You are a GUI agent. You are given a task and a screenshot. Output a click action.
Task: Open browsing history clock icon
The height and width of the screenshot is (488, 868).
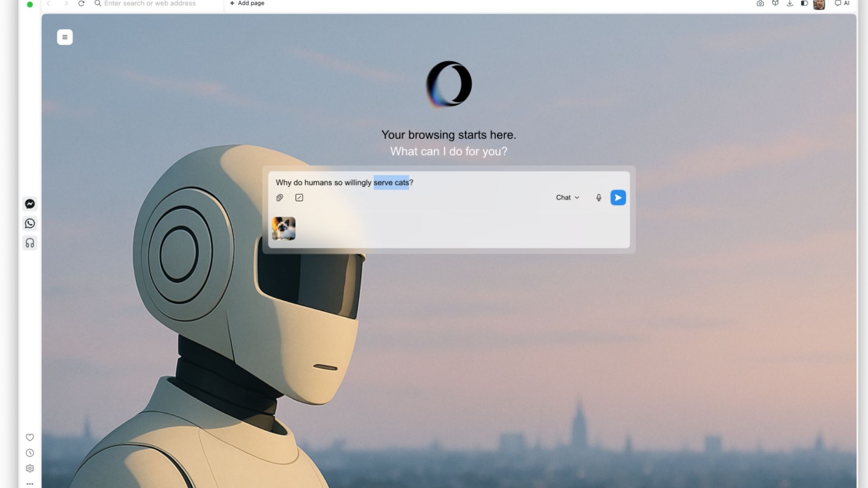tap(30, 453)
